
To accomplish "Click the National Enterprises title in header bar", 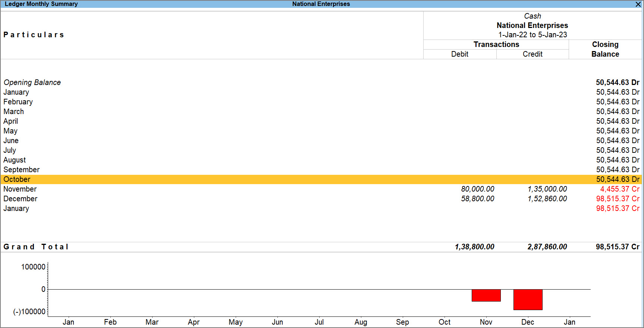I will point(321,4).
